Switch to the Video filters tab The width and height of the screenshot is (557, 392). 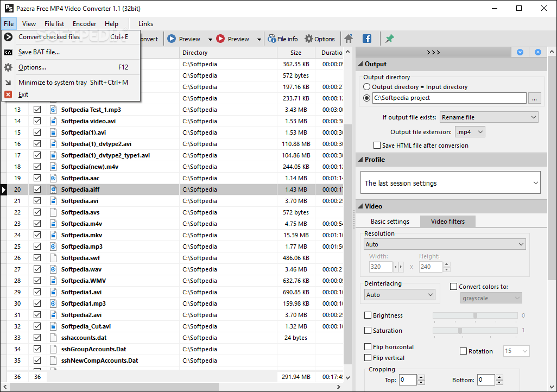(x=447, y=222)
